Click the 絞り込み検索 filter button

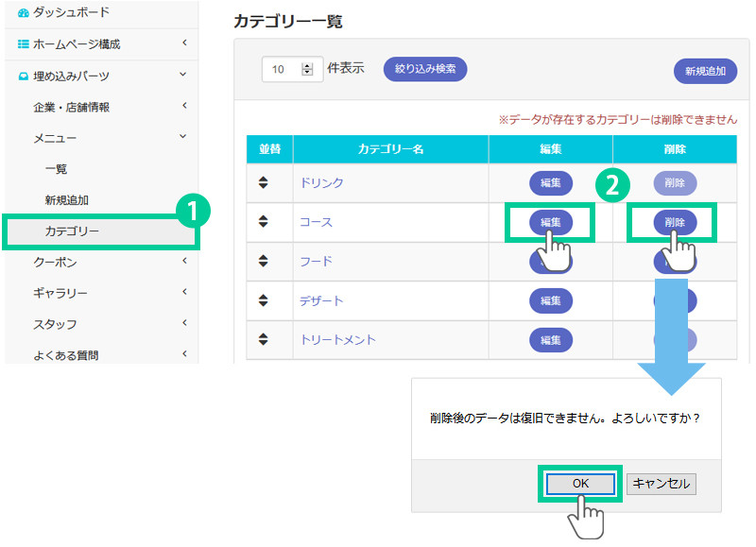(425, 69)
